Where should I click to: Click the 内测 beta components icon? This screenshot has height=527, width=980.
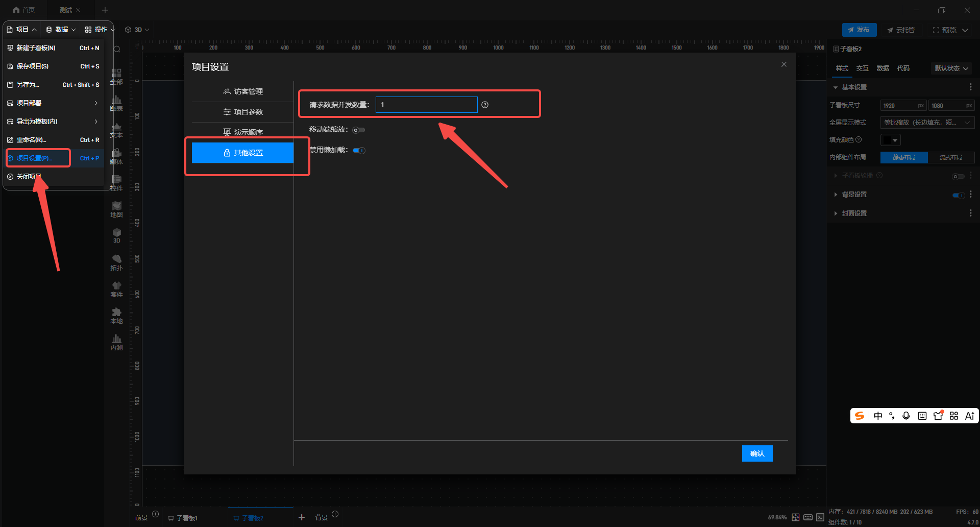pos(117,342)
